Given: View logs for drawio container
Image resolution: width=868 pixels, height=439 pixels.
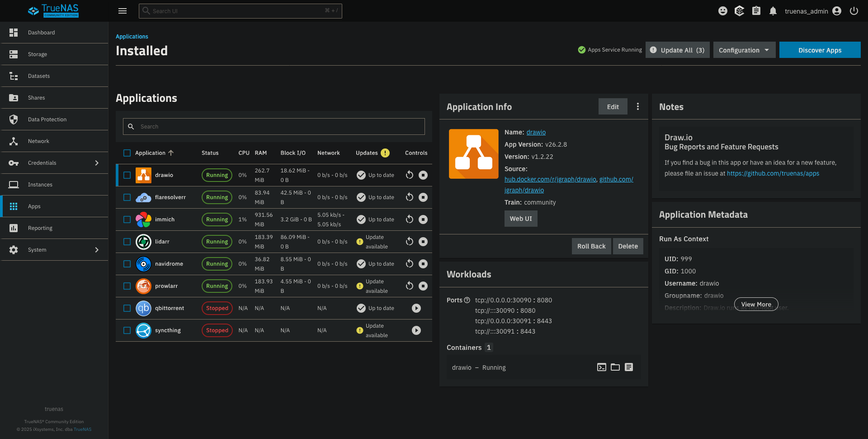Looking at the screenshot, I should click(x=629, y=367).
